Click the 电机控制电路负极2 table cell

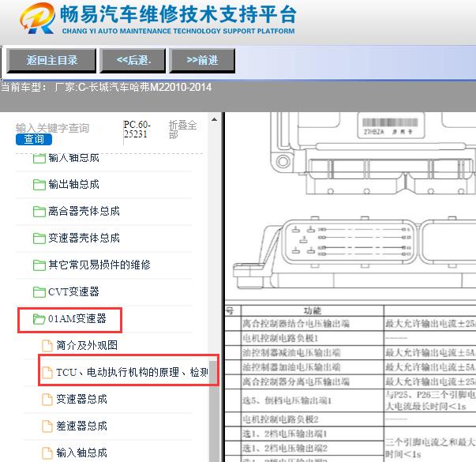click(313, 419)
